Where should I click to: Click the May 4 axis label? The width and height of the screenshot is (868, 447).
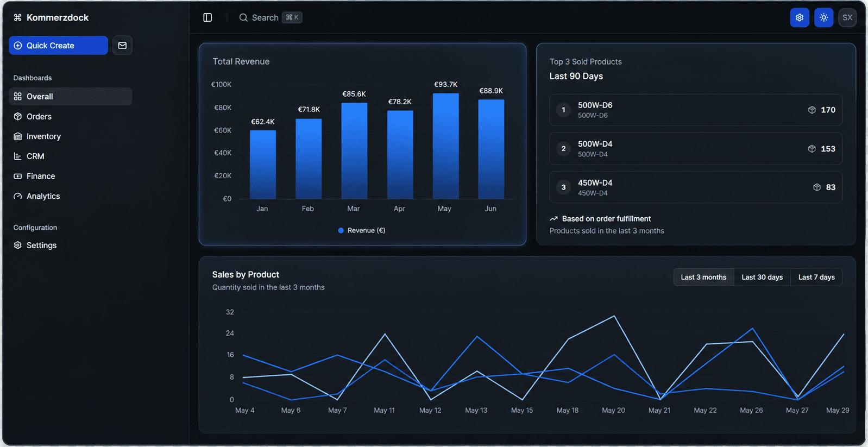245,410
